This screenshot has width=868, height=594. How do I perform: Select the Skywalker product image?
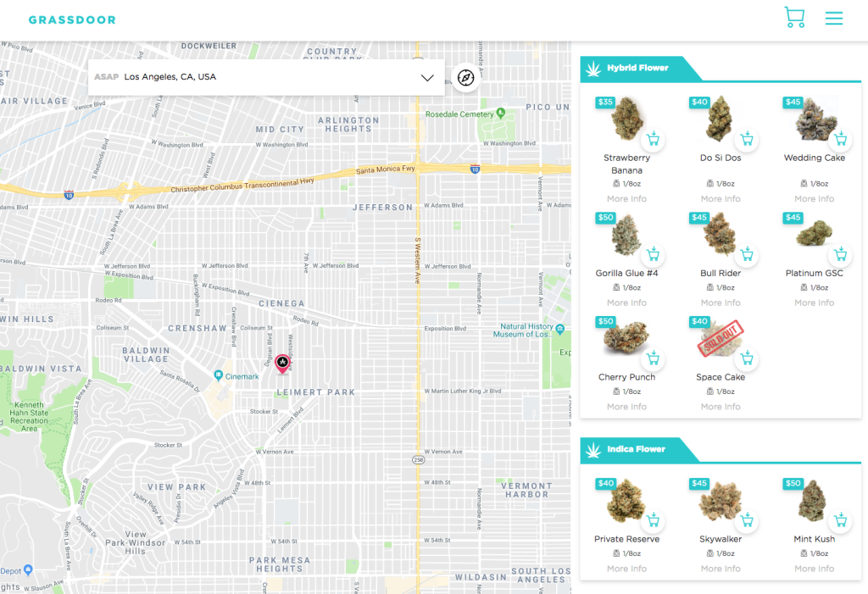click(x=720, y=502)
